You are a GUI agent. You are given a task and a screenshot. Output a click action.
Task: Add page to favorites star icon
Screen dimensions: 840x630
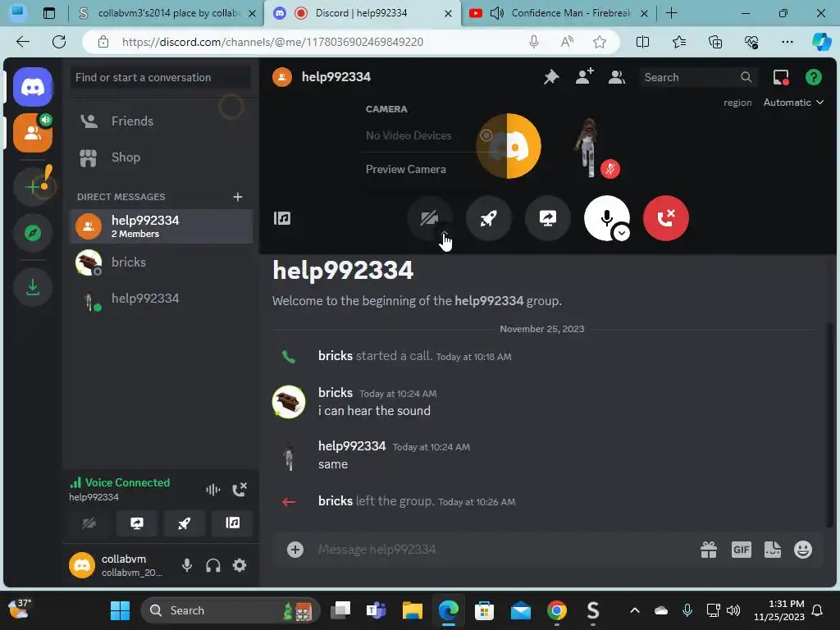[x=600, y=42]
